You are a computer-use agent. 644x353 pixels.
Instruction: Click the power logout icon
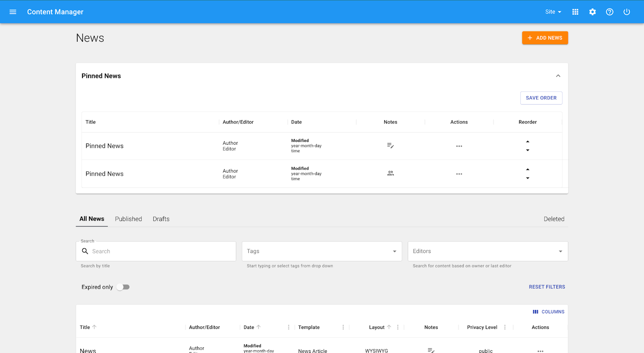(x=627, y=12)
